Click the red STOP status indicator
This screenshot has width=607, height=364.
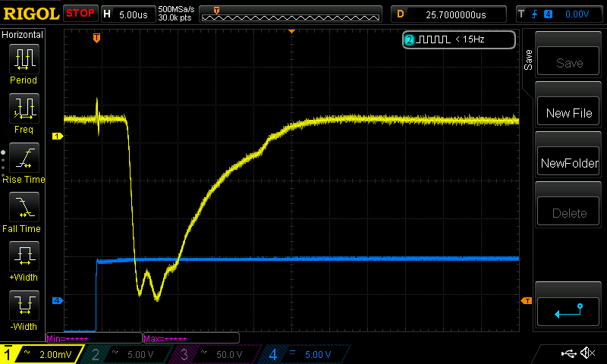coord(80,13)
